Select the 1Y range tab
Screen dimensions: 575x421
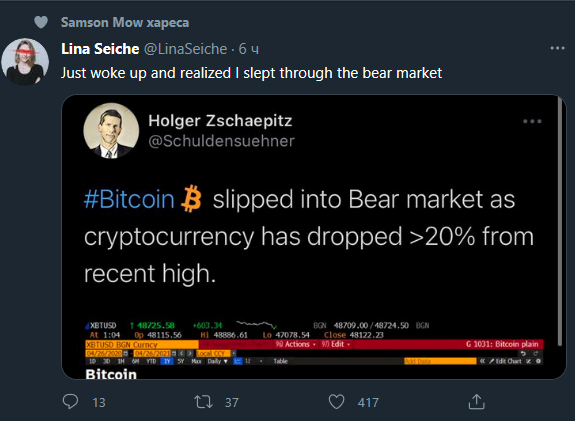(x=167, y=361)
